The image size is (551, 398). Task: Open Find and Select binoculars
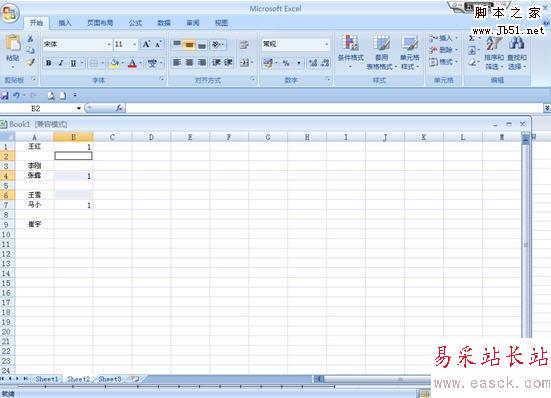517,53
